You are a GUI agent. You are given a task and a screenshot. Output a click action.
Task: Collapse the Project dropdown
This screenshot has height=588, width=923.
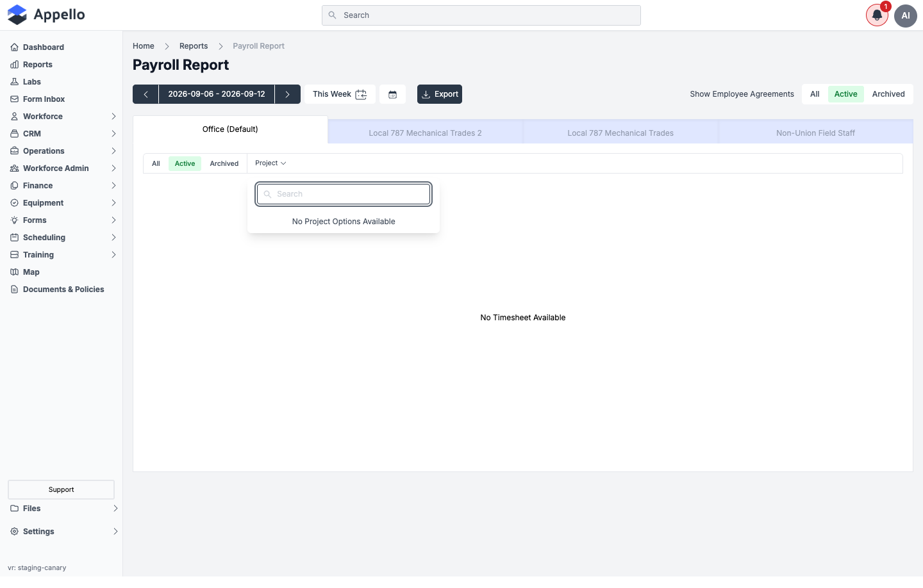pyautogui.click(x=270, y=163)
